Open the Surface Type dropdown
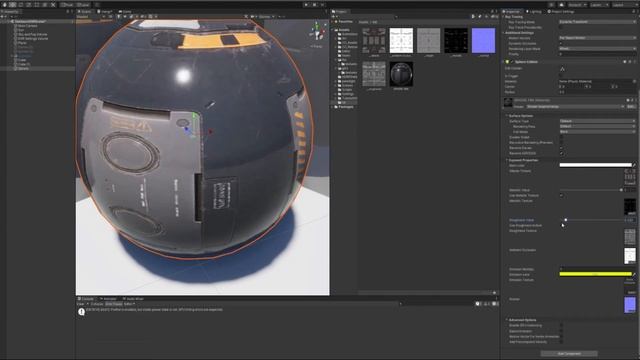The width and height of the screenshot is (640, 360). coord(598,121)
